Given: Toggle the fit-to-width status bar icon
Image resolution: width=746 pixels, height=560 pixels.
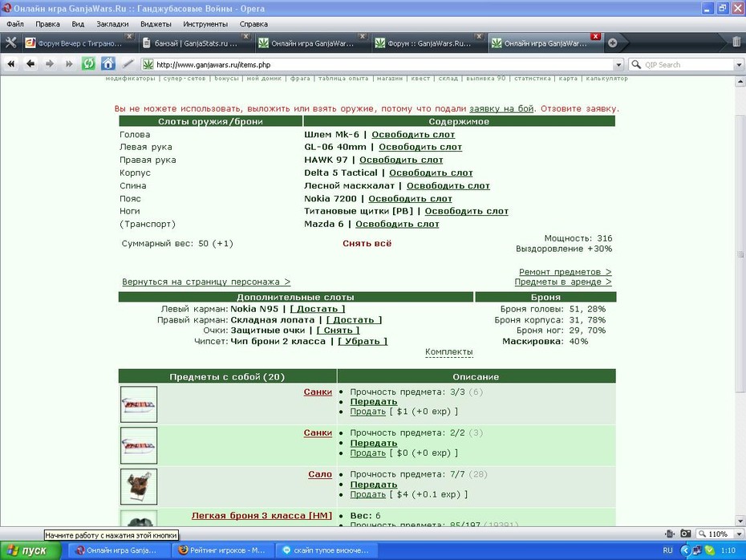Looking at the screenshot, I should (x=670, y=534).
